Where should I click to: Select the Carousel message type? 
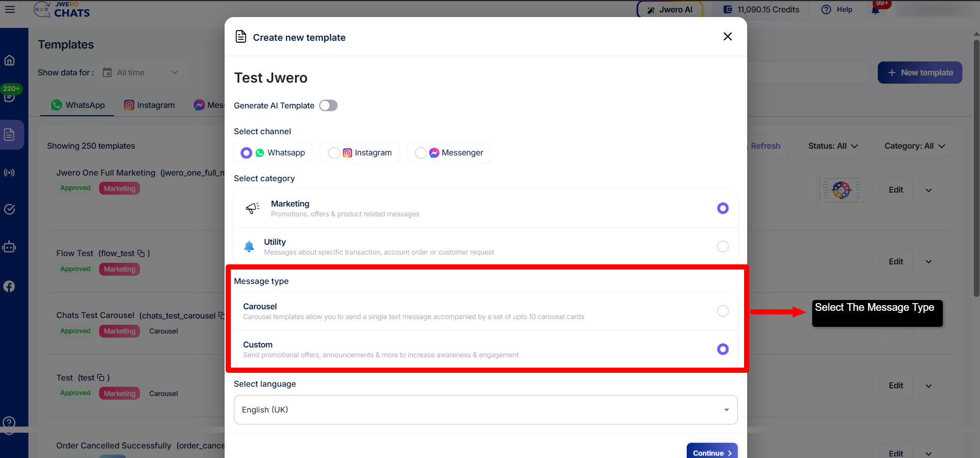722,311
